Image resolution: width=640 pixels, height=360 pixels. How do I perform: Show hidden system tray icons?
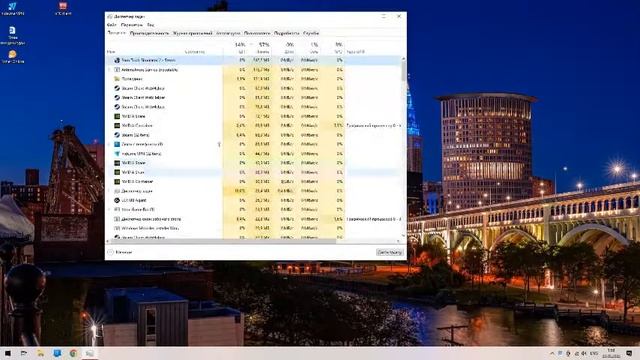point(552,353)
